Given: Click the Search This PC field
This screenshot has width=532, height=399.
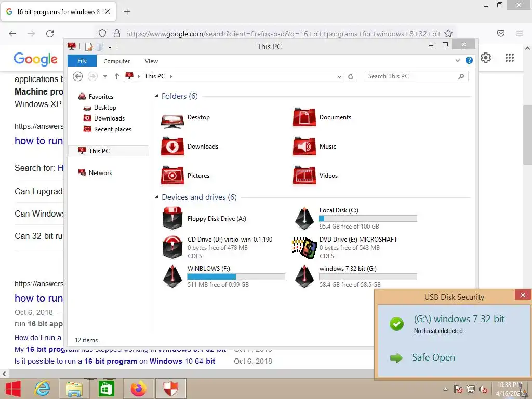Looking at the screenshot, I should [x=416, y=77].
